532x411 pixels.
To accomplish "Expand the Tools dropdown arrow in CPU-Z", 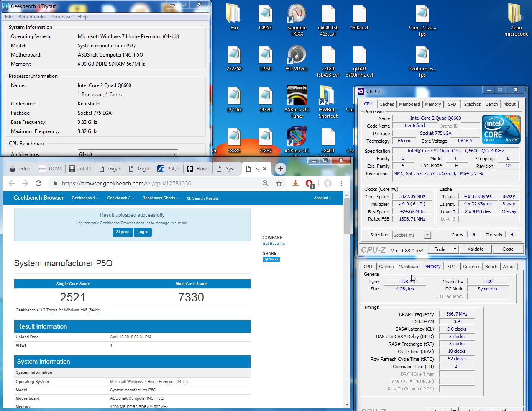I will pos(455,249).
